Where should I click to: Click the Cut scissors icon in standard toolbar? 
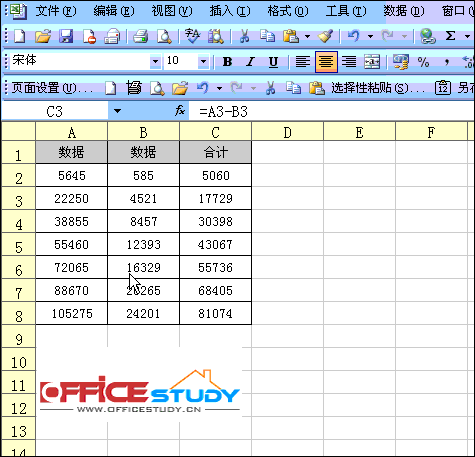244,36
